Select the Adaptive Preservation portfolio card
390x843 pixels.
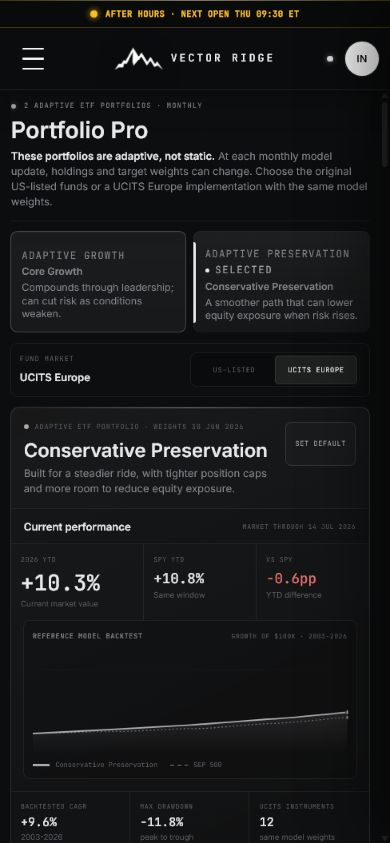pos(281,282)
